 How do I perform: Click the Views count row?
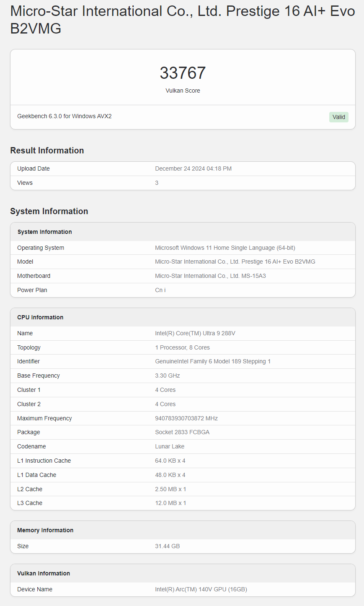(183, 183)
